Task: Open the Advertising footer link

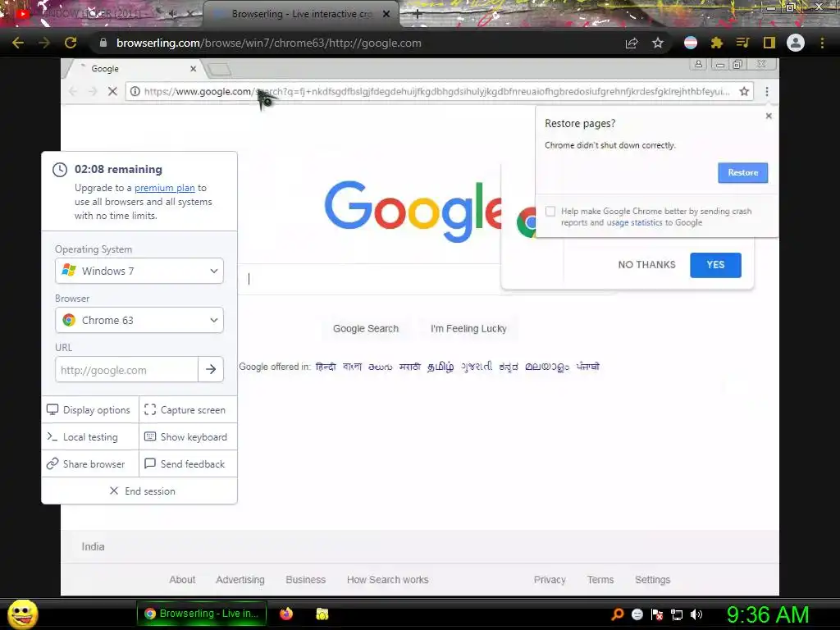Action: pyautogui.click(x=240, y=580)
